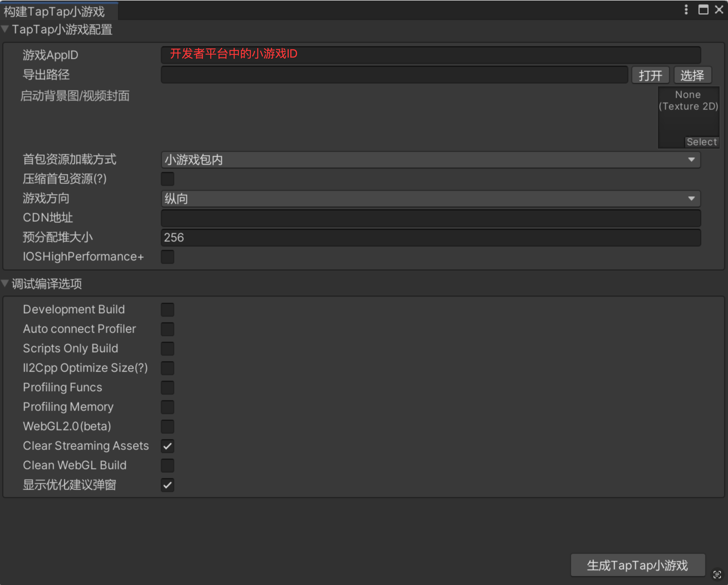Uncheck Clear Streaming Assets

[x=168, y=446]
